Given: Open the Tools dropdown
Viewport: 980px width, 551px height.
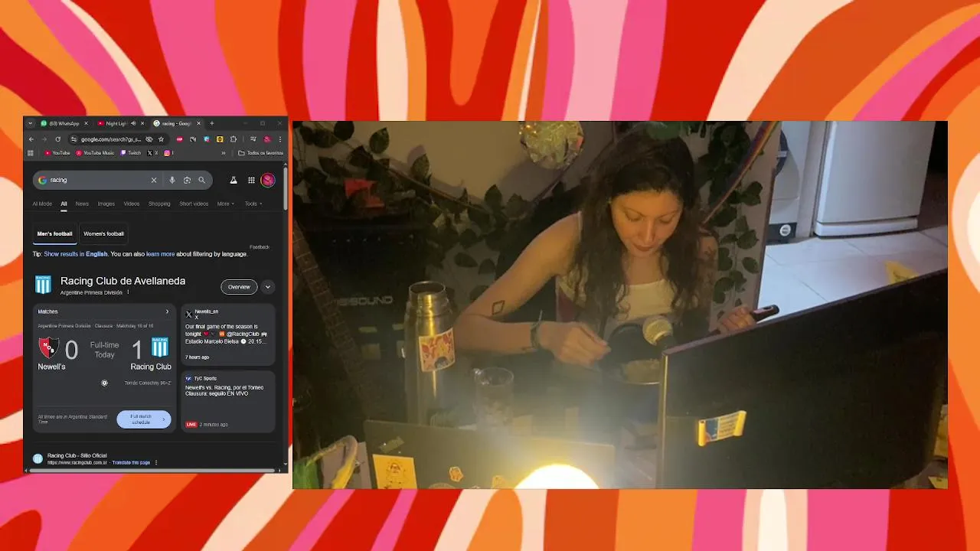Looking at the screenshot, I should [x=253, y=204].
